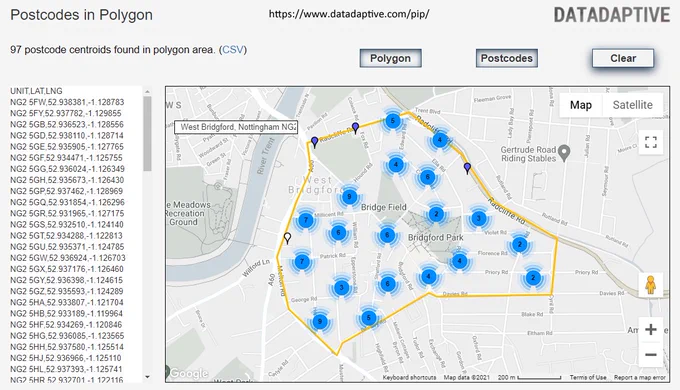This screenshot has width=680, height=390.
Task: Toggle fullscreen map view
Action: pyautogui.click(x=651, y=142)
